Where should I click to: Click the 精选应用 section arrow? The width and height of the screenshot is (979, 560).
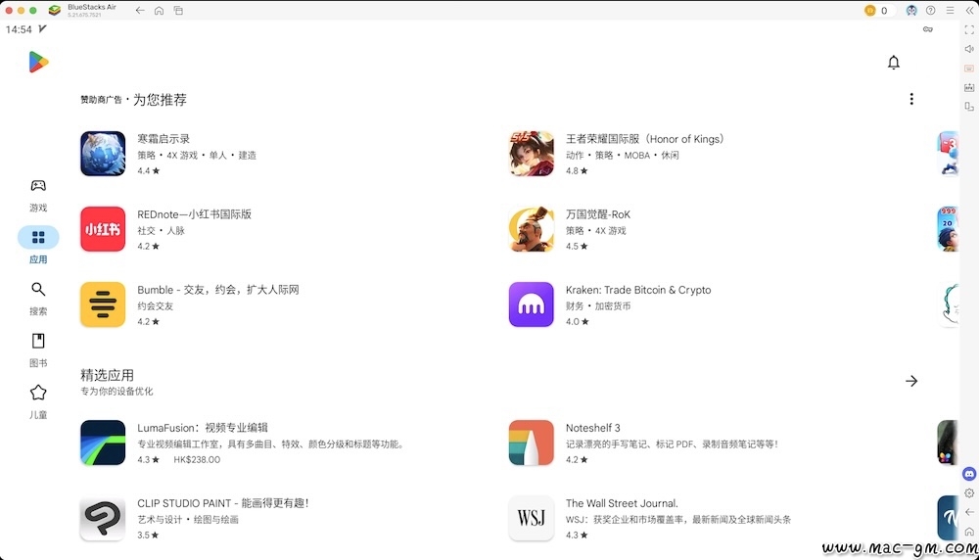point(911,381)
